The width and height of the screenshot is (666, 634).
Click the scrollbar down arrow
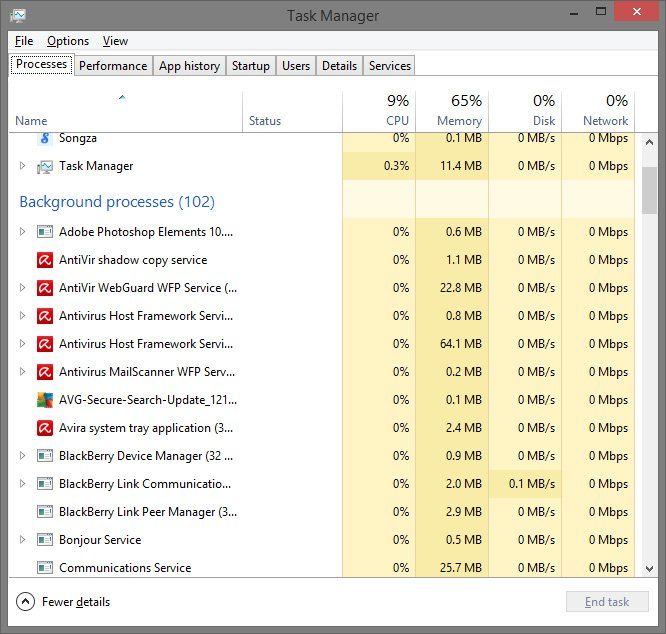pos(649,568)
